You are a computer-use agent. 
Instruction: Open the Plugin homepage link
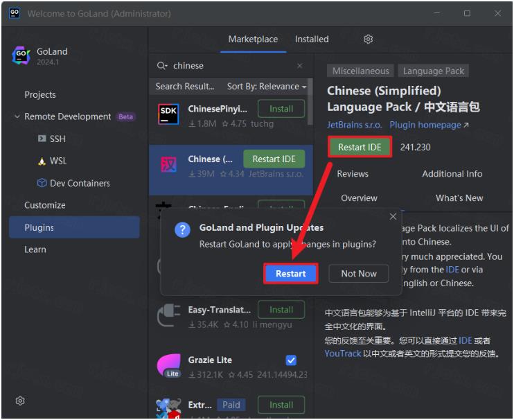coord(429,125)
